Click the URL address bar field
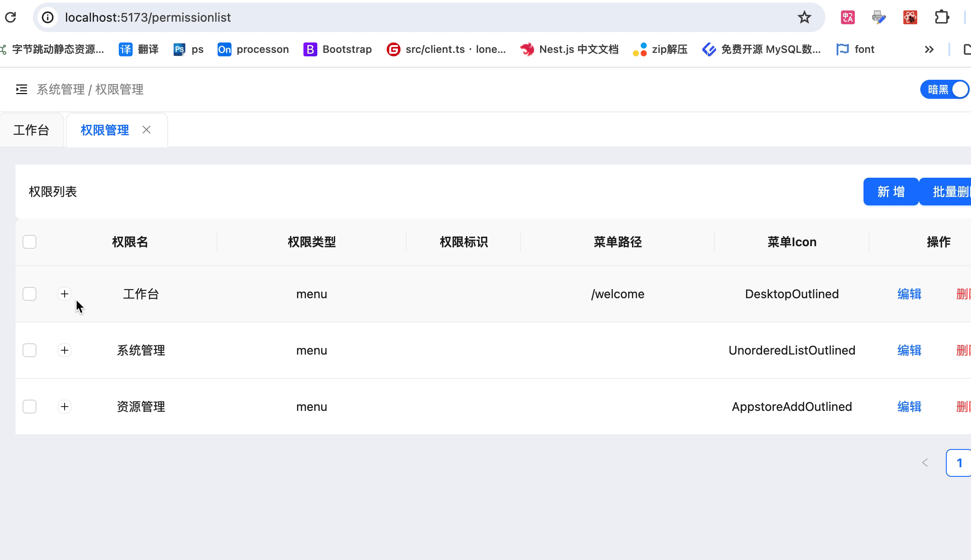The image size is (971, 560). 390,17
